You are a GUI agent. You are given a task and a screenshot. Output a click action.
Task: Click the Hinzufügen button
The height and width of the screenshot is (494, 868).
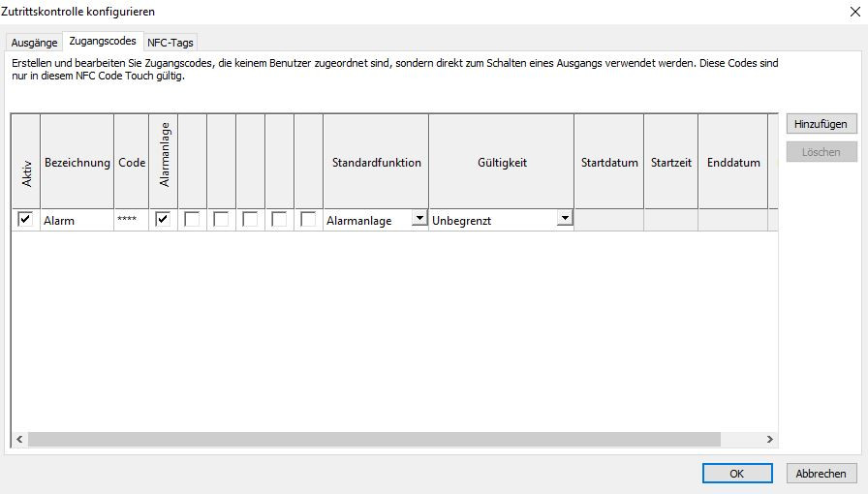point(821,124)
